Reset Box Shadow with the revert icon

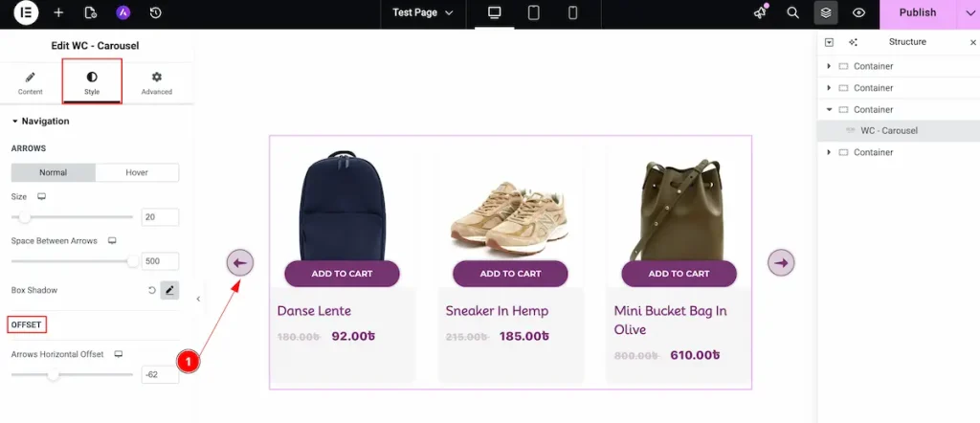(x=151, y=290)
